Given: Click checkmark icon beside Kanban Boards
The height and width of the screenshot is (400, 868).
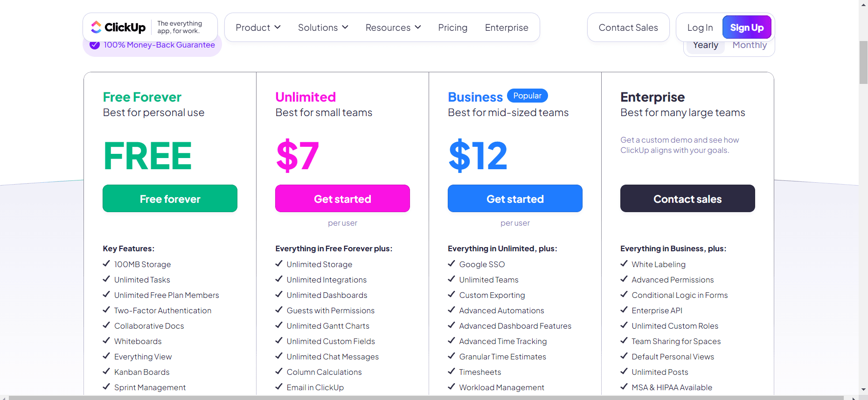Looking at the screenshot, I should pos(106,372).
